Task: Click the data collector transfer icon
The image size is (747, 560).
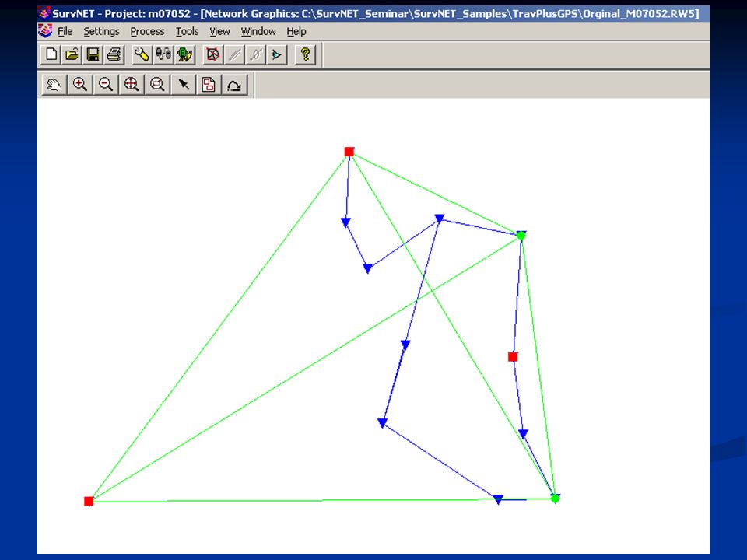Action: pyautogui.click(x=163, y=54)
